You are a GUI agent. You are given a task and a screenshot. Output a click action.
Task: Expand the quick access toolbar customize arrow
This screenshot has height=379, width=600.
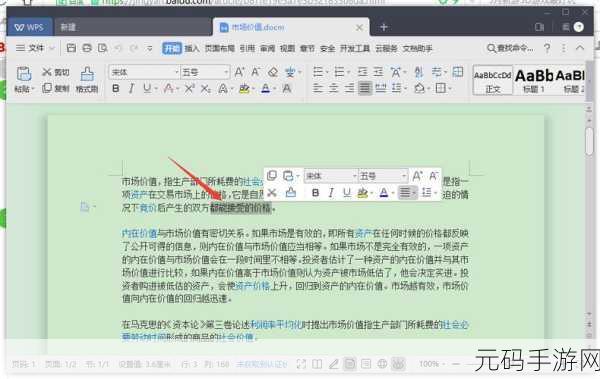(x=150, y=48)
